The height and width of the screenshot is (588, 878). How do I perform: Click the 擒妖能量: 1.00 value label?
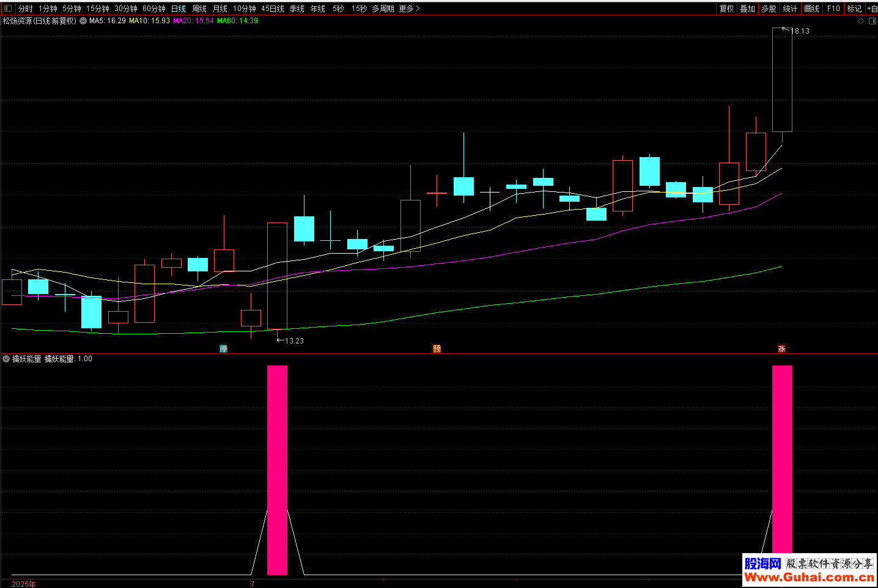coord(68,359)
